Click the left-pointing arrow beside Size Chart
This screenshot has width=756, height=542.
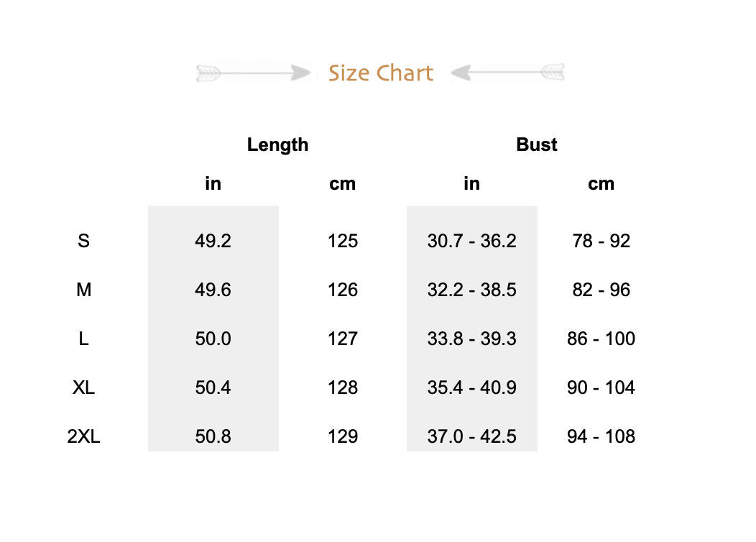coord(507,73)
